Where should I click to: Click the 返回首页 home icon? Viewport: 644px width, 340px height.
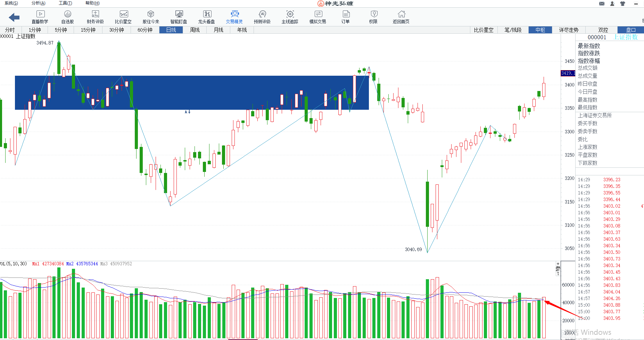click(401, 14)
